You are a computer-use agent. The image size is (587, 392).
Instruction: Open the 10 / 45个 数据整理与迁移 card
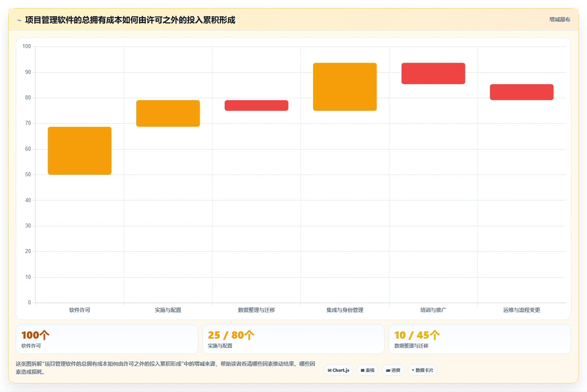coord(480,339)
